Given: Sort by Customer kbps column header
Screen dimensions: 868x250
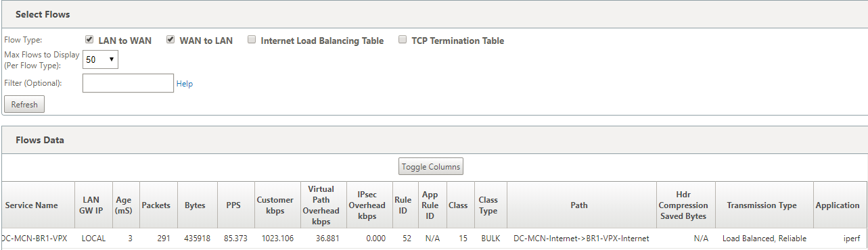Looking at the screenshot, I should [275, 205].
